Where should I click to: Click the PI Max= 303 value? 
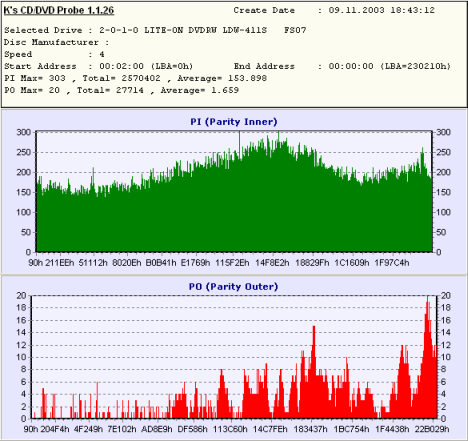pos(35,78)
